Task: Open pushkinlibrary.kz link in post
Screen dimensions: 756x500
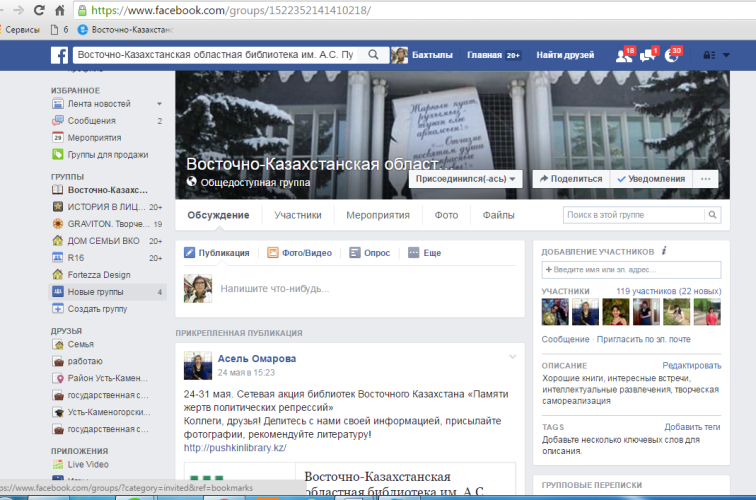Action: point(235,448)
